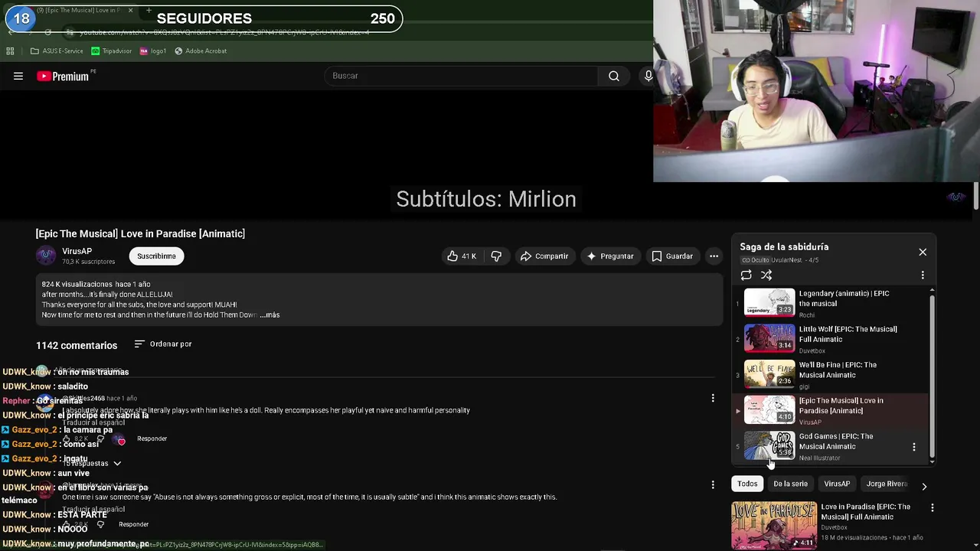This screenshot has height=551, width=980.
Task: Click Oculto UvularNest playlist subtitle
Action: point(779,260)
